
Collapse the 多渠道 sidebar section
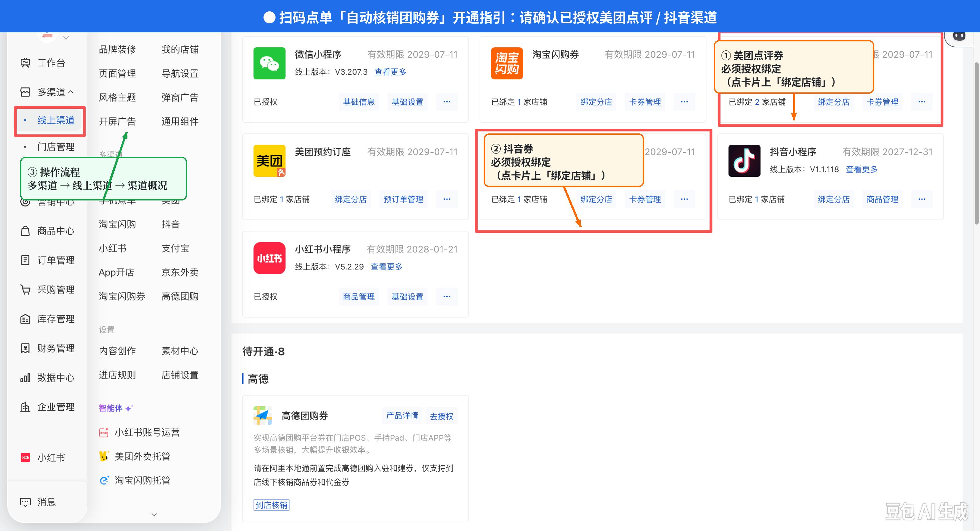(x=71, y=92)
